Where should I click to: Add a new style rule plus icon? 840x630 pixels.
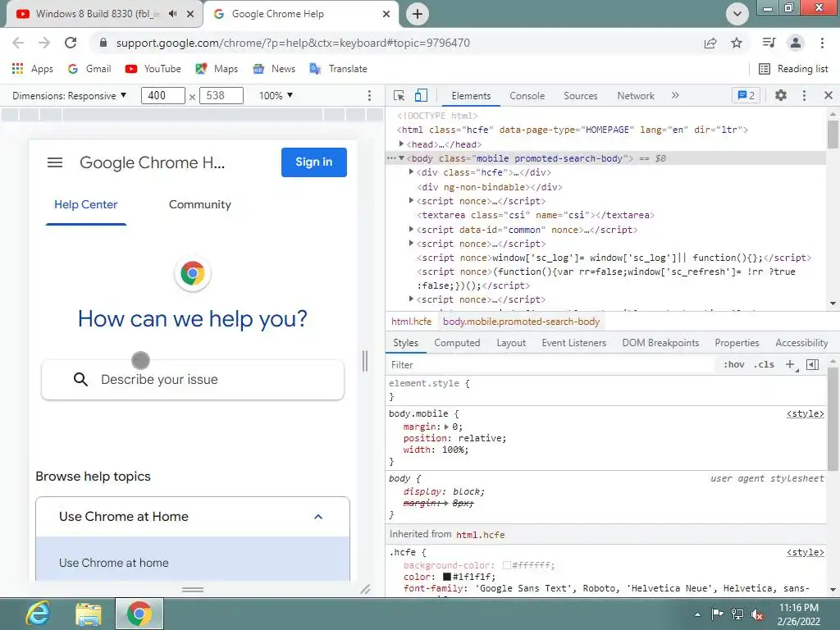coord(790,365)
